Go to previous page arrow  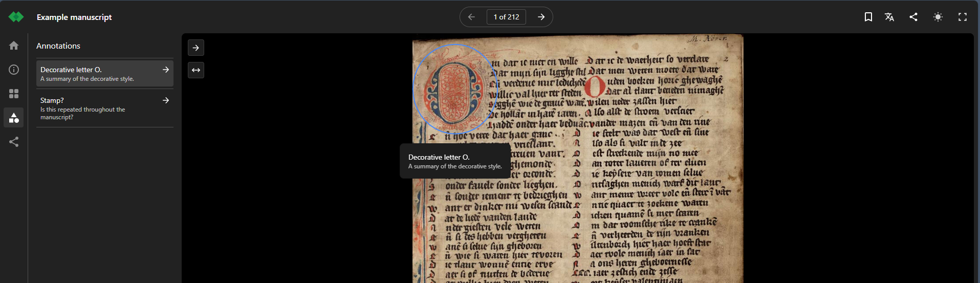click(471, 17)
